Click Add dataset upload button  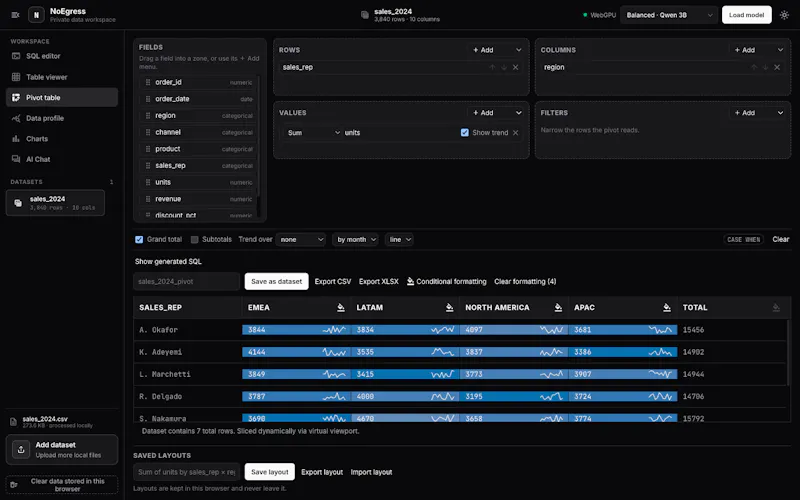click(62, 449)
